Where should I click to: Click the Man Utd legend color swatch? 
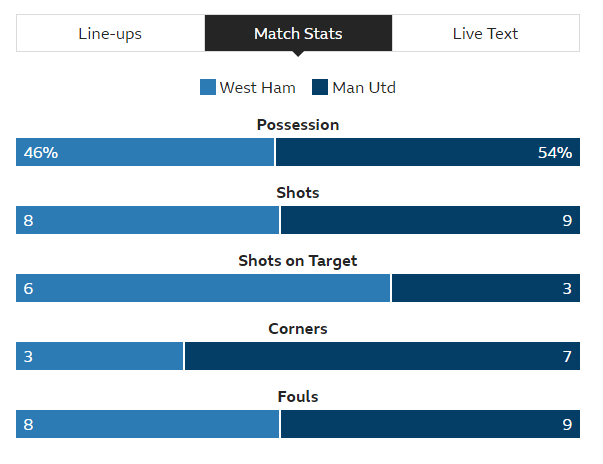[x=320, y=88]
